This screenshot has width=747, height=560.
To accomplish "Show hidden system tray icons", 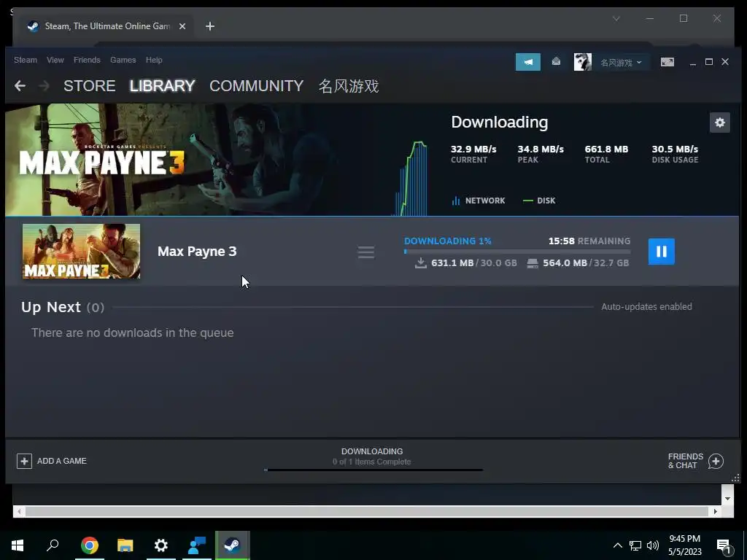I will (617, 545).
